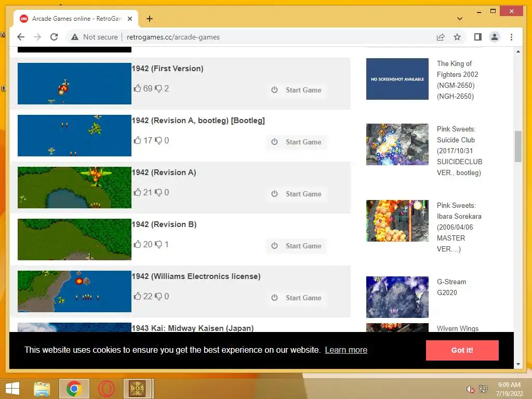The image size is (532, 399).
Task: Click the No Screenshot Available thumbnail
Action: pos(397,79)
